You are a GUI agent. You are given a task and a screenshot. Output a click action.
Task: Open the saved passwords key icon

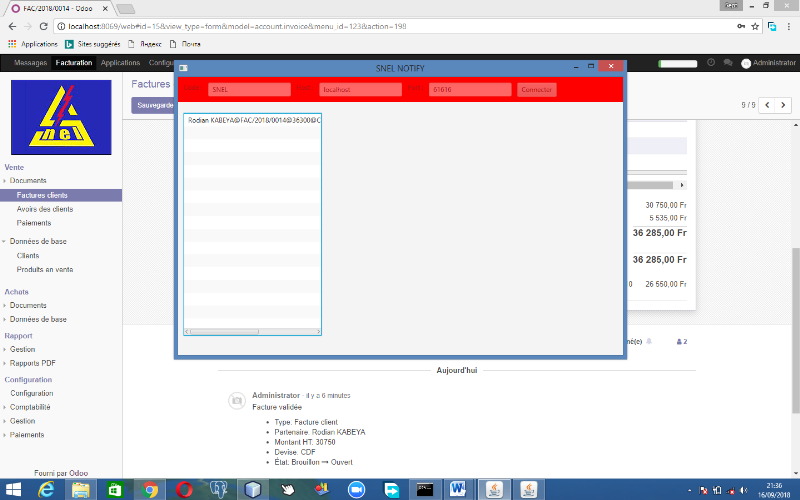741,27
